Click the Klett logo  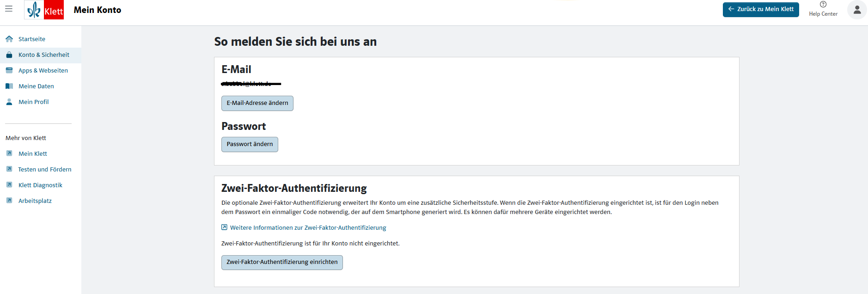[44, 10]
